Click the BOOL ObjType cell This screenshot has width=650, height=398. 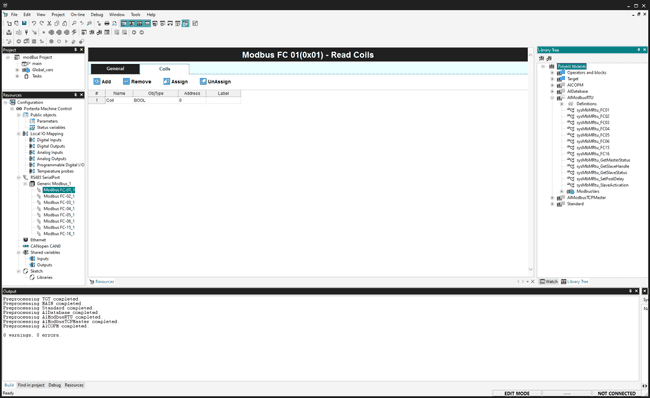click(x=155, y=100)
